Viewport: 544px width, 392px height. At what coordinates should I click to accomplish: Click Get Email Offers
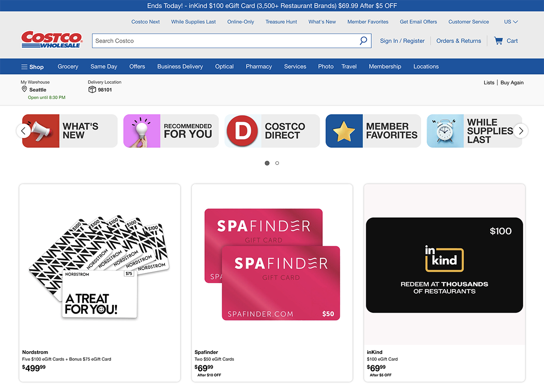coord(418,22)
